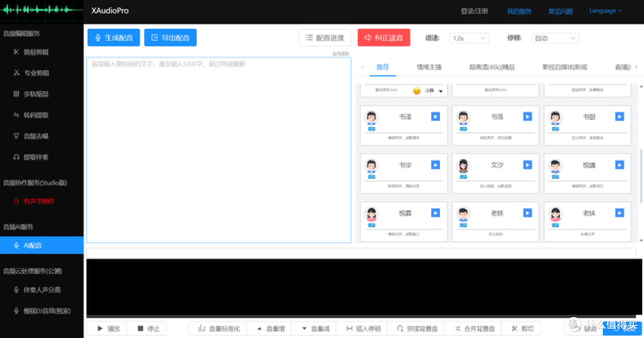
Task: Preview the 老铁 voice sample
Action: (527, 213)
